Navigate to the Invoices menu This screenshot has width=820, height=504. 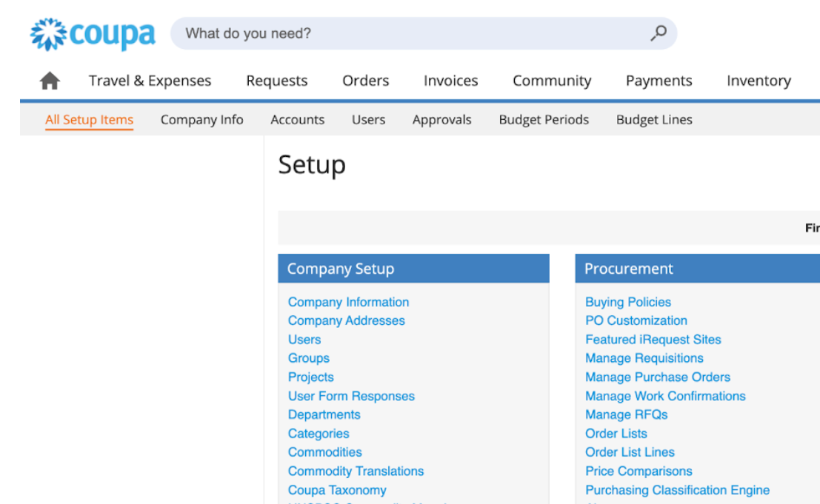450,81
